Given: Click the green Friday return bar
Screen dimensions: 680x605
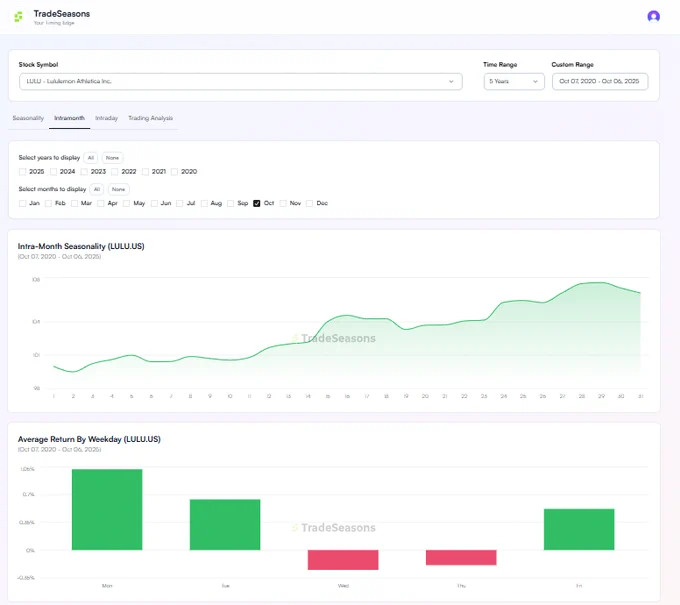Looking at the screenshot, I should (579, 530).
